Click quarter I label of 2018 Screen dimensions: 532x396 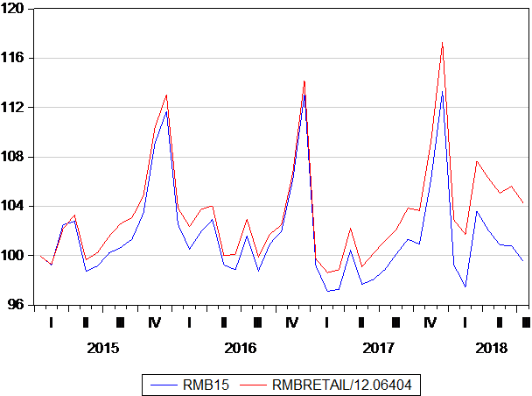click(x=465, y=322)
